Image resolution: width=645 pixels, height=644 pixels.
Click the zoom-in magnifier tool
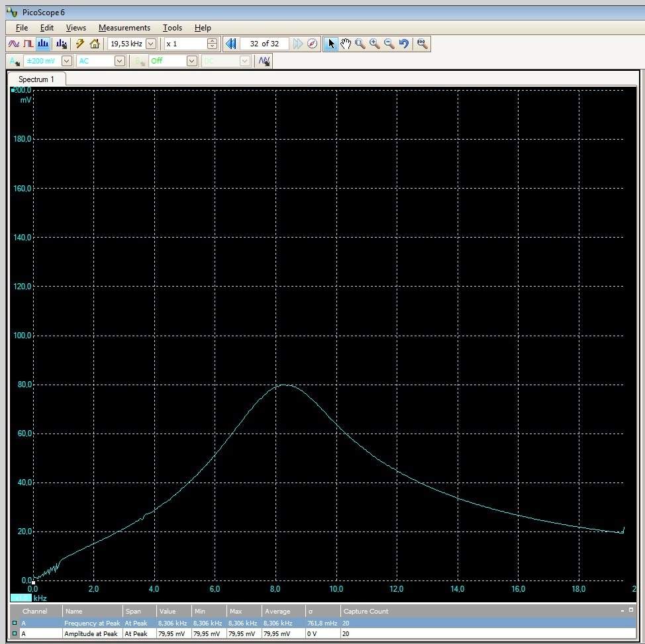coord(375,44)
